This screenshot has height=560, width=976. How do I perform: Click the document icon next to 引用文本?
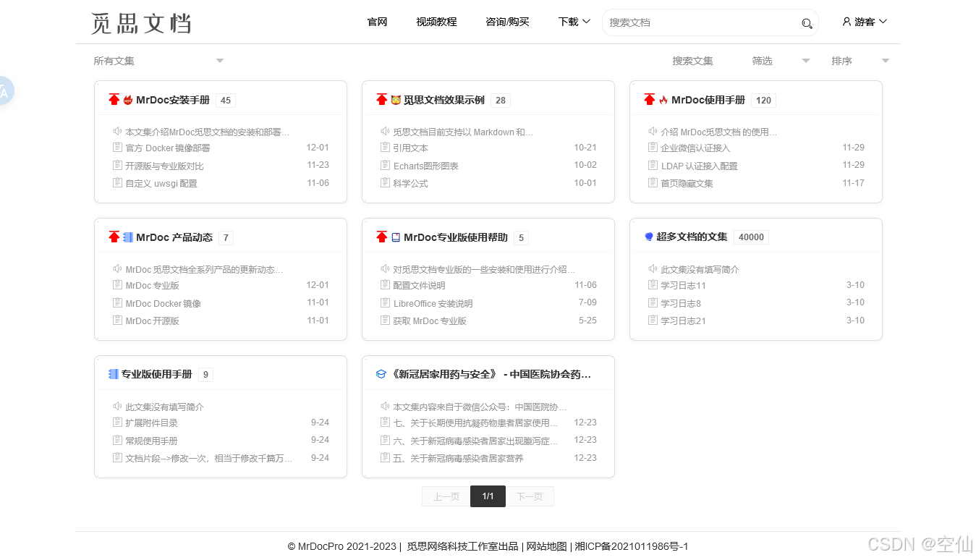pyautogui.click(x=384, y=148)
